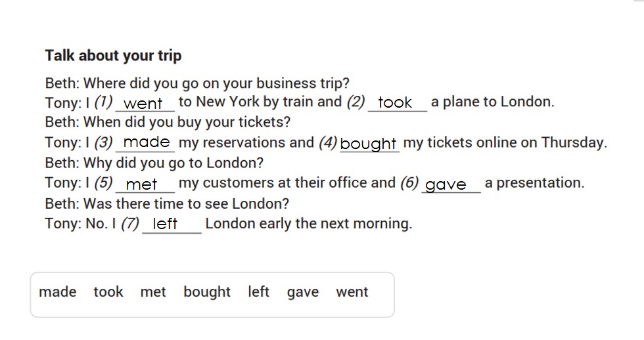Viewport: 644px width, 340px height.
Task: Select blank 4 containing 'bought'
Action: 369,143
